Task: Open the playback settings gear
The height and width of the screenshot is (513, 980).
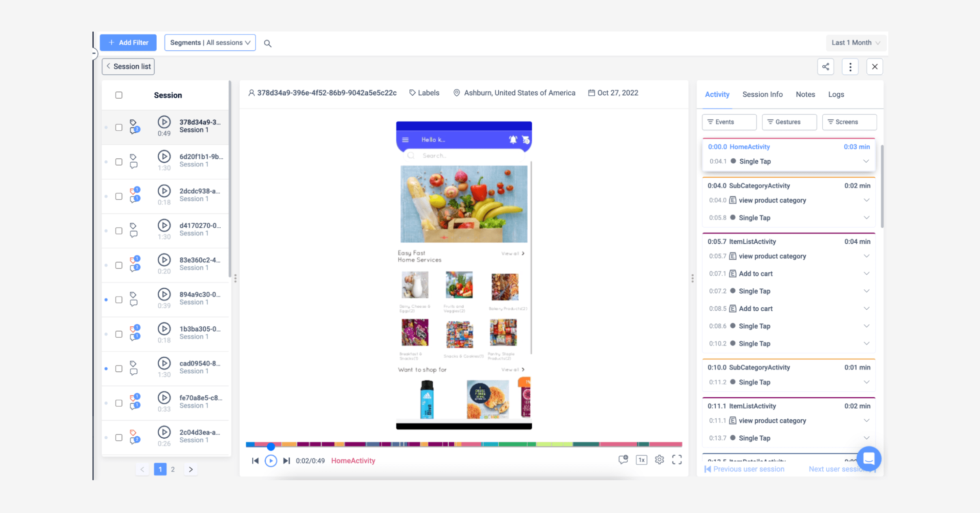Action: 660,460
